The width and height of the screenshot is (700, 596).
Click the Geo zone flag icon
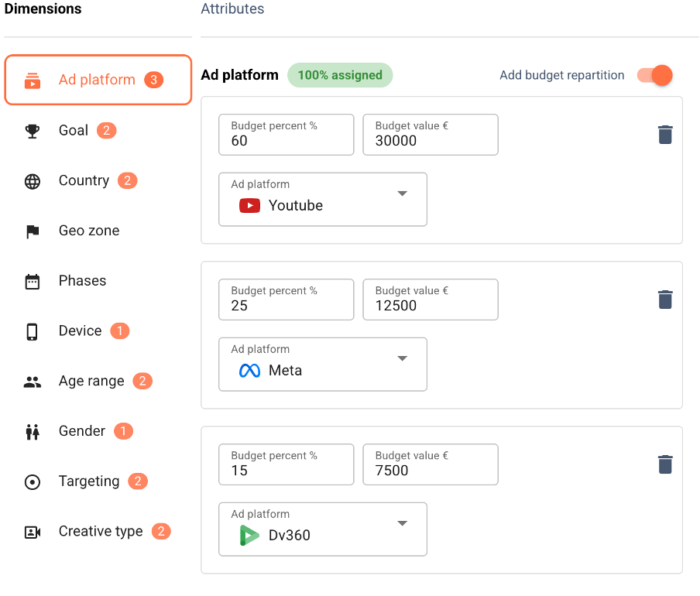33,231
